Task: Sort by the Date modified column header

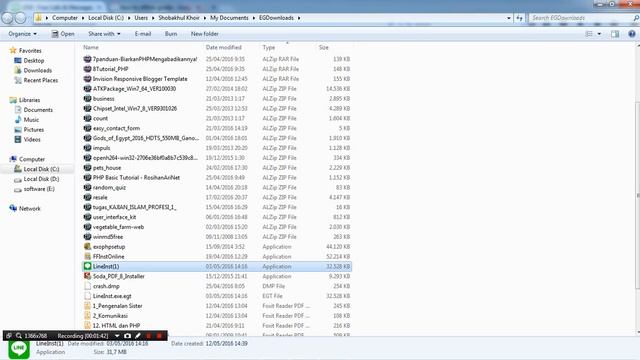Action: coord(223,47)
